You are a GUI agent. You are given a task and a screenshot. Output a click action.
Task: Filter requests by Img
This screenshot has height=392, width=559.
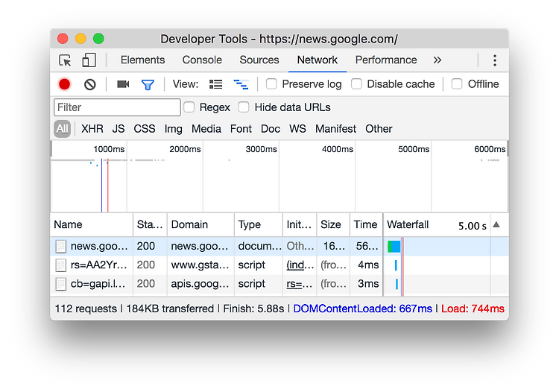point(173,129)
